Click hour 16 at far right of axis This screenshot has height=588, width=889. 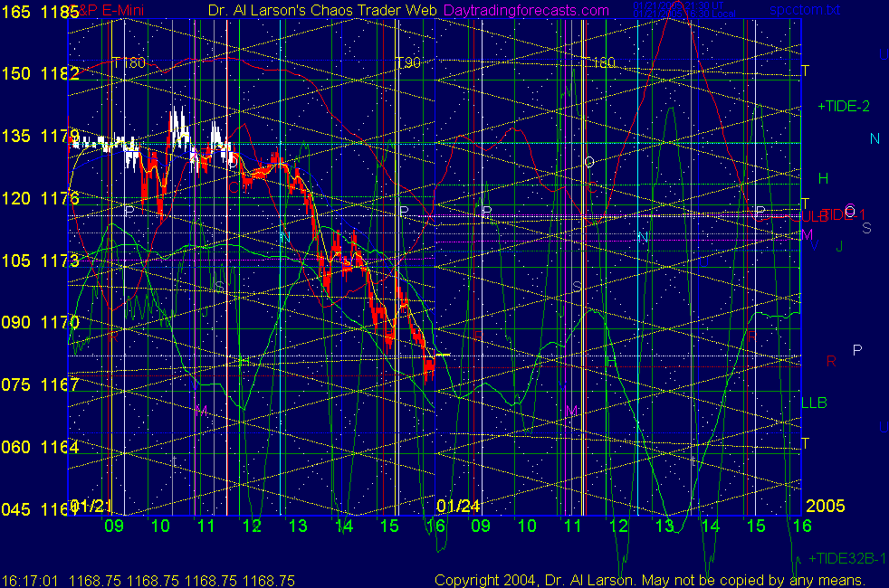click(x=802, y=526)
